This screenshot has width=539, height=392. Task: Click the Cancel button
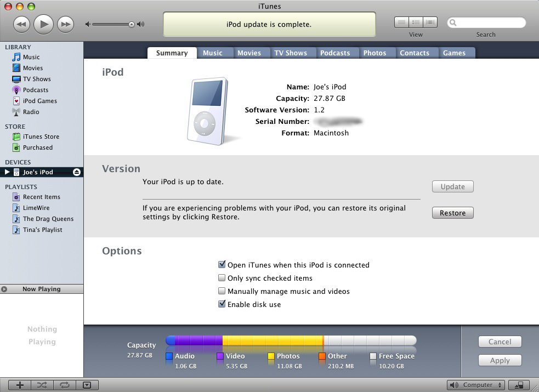[500, 342]
